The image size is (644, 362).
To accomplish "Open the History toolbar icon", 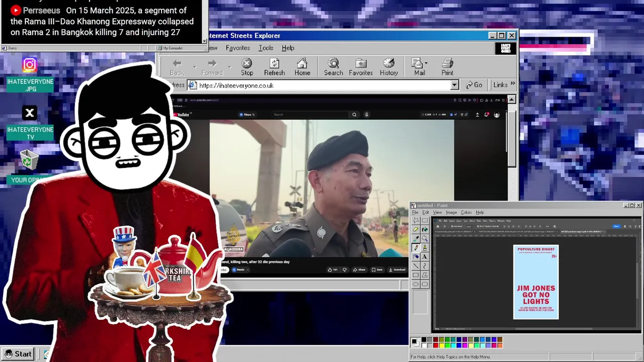I will click(x=388, y=67).
